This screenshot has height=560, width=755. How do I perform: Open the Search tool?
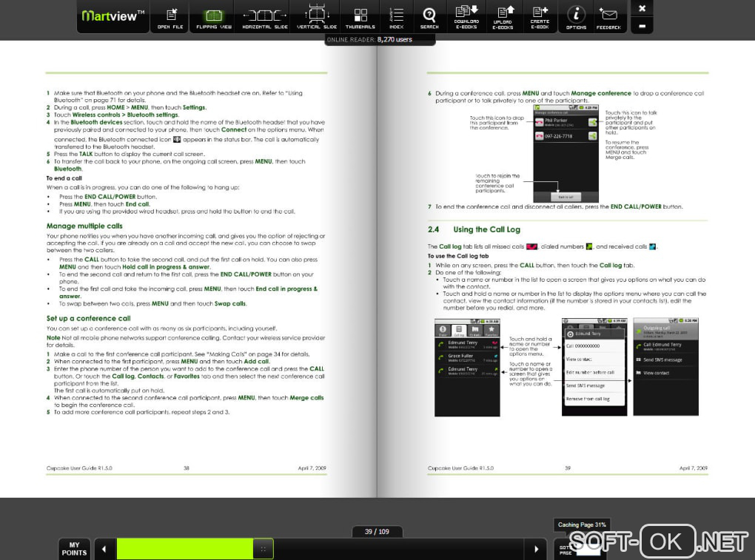(x=429, y=18)
